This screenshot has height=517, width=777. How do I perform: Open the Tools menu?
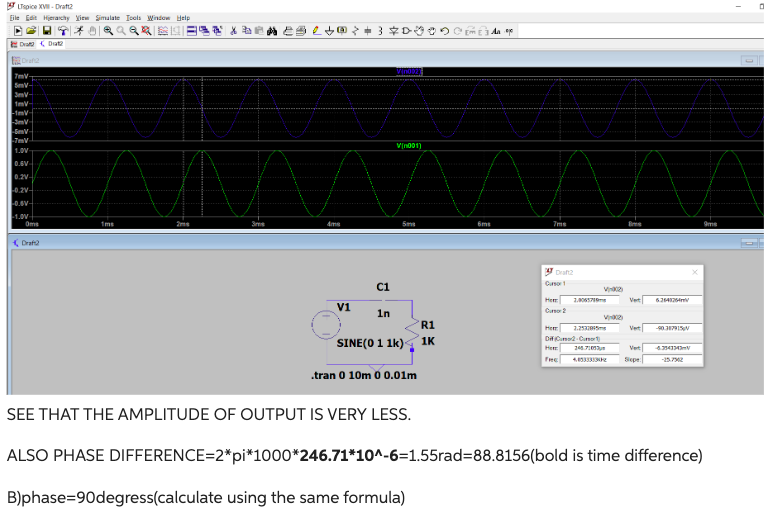(133, 18)
